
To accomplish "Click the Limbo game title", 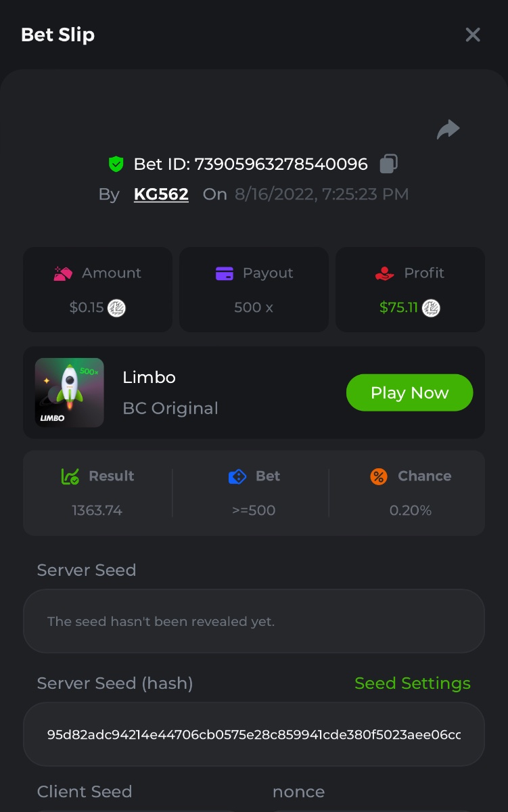I will (149, 378).
